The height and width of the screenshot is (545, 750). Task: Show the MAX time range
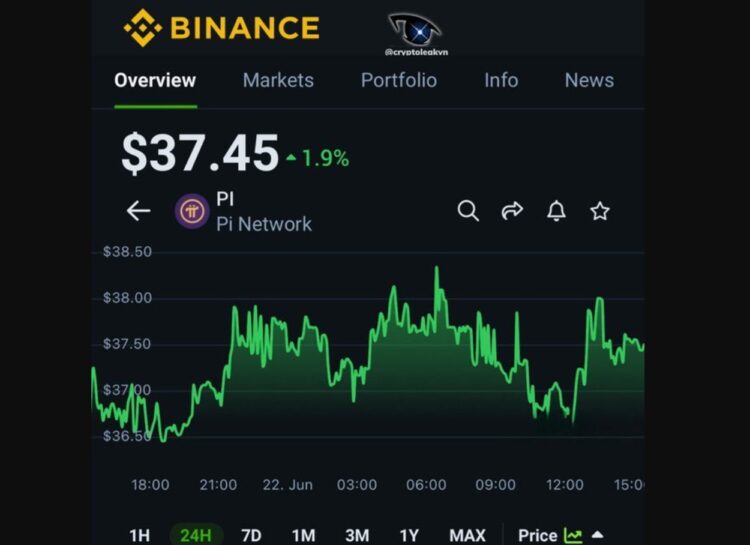[467, 535]
